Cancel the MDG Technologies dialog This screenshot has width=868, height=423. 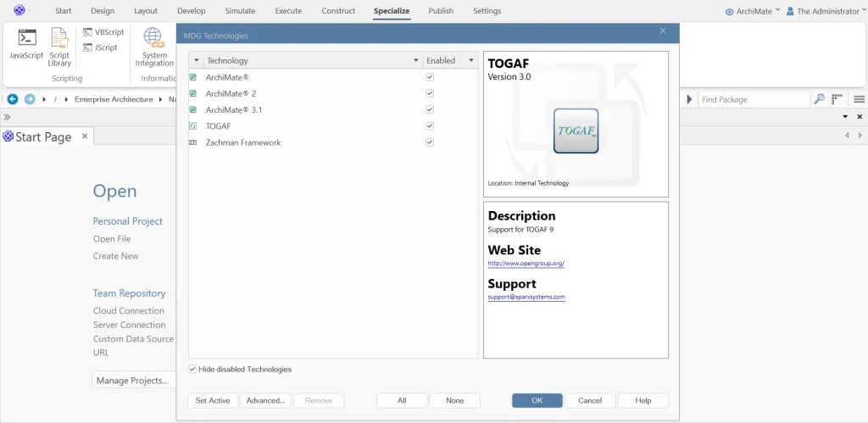click(x=590, y=400)
